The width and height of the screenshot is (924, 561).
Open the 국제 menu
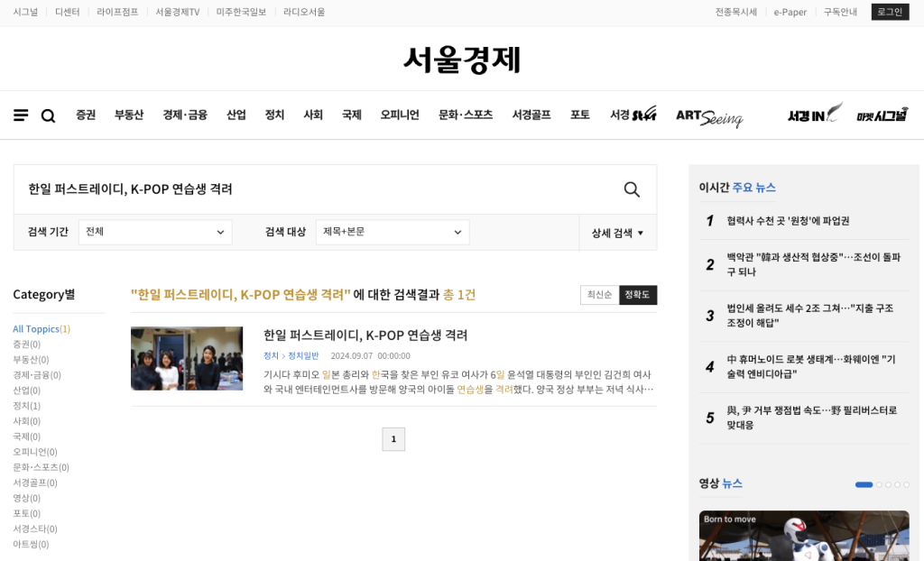(x=352, y=115)
